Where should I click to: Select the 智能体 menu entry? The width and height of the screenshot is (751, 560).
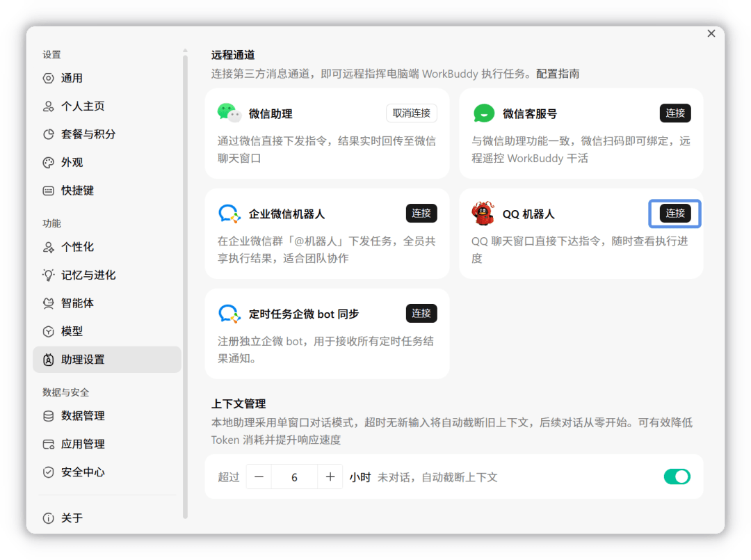pyautogui.click(x=107, y=303)
